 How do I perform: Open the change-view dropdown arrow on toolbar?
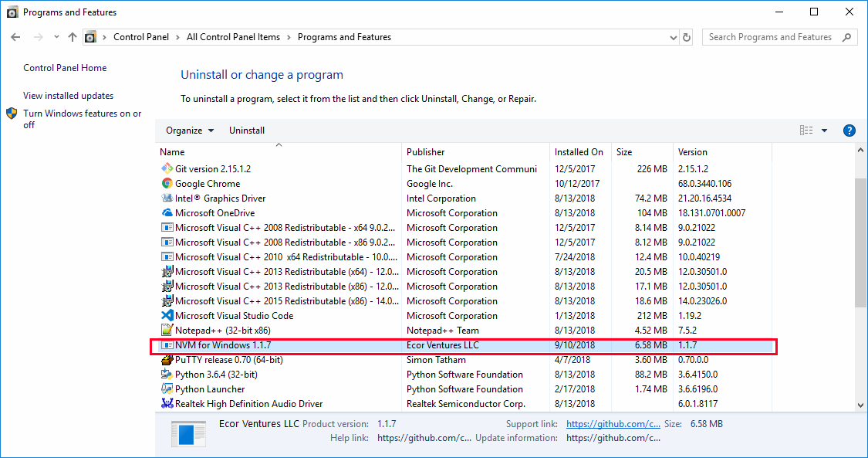[826, 130]
